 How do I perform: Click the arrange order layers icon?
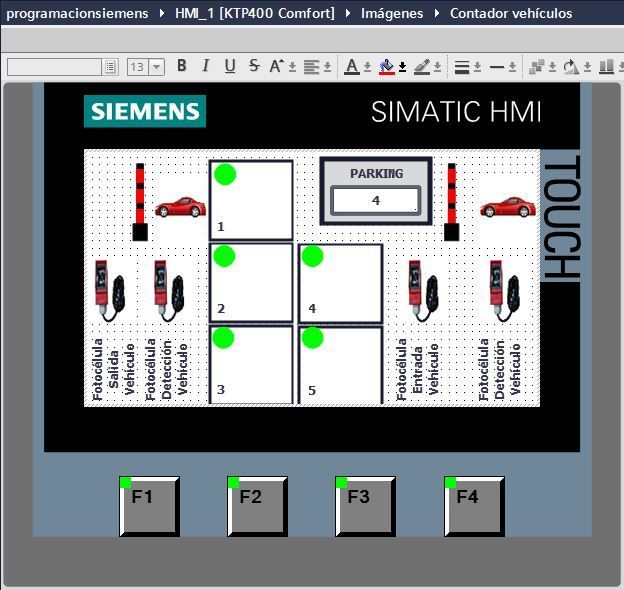click(x=537, y=67)
